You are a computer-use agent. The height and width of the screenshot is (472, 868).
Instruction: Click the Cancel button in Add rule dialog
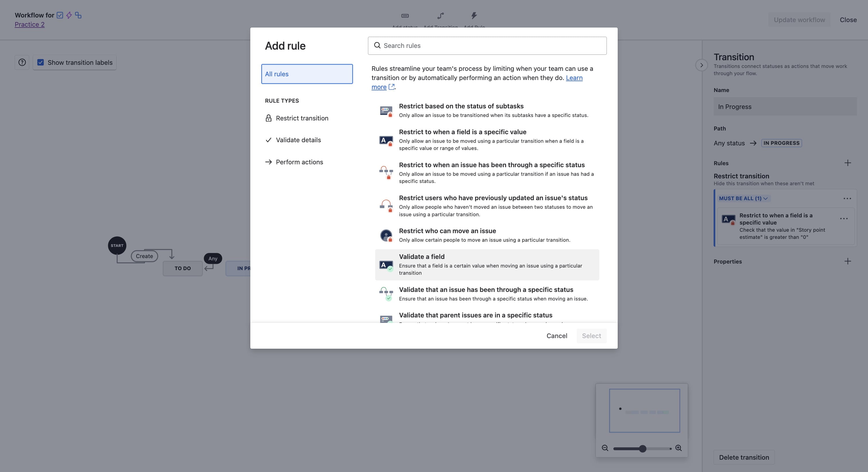click(557, 336)
